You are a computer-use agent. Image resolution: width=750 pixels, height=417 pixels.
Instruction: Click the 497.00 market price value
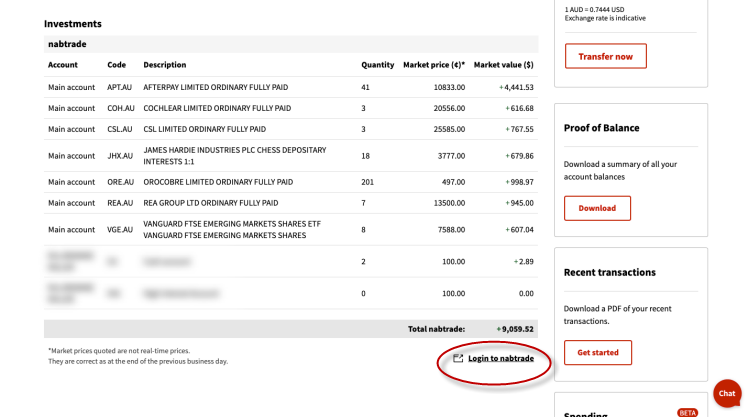tap(453, 182)
